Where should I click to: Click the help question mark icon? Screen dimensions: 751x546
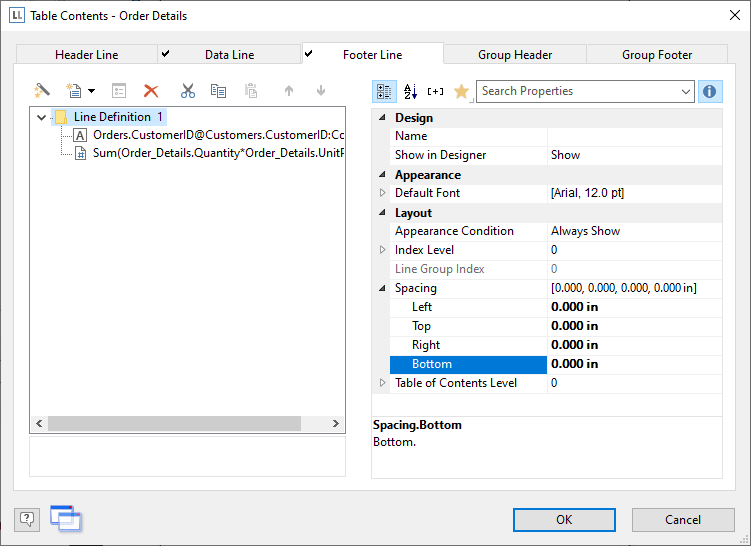click(27, 520)
